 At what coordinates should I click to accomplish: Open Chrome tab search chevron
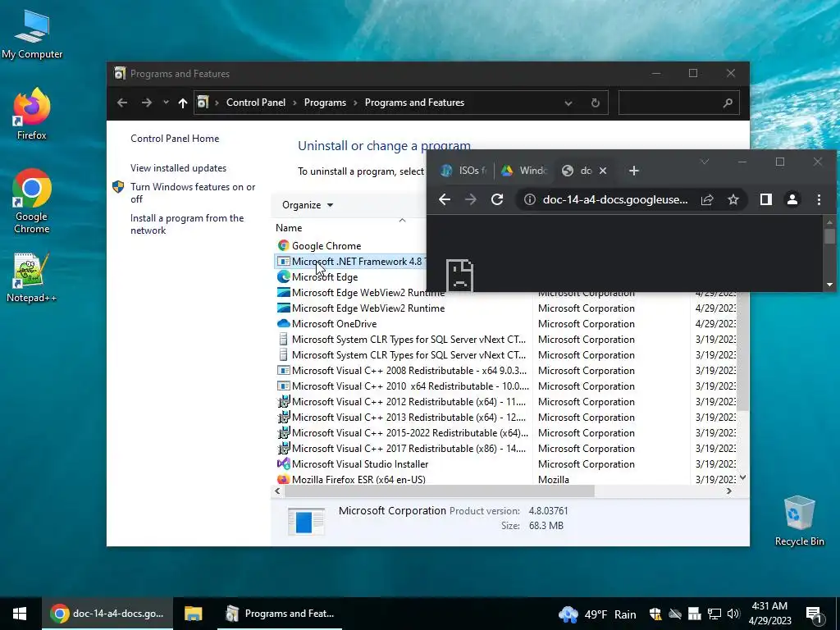pos(705,162)
